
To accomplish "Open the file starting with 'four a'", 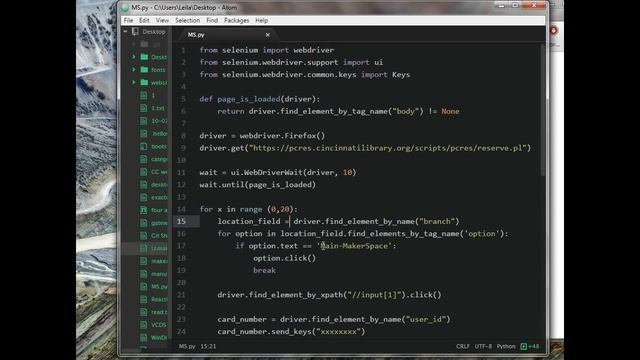I will coord(159,210).
